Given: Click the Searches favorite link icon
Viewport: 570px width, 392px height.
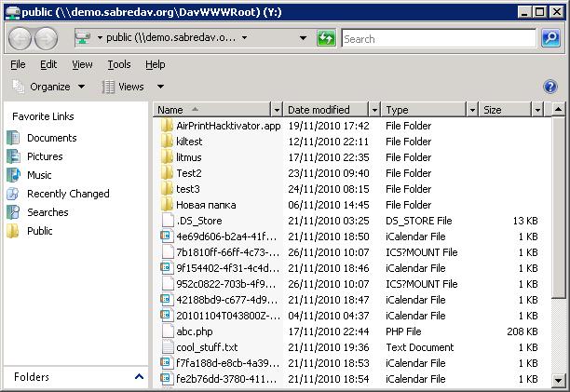Looking at the screenshot, I should (13, 212).
